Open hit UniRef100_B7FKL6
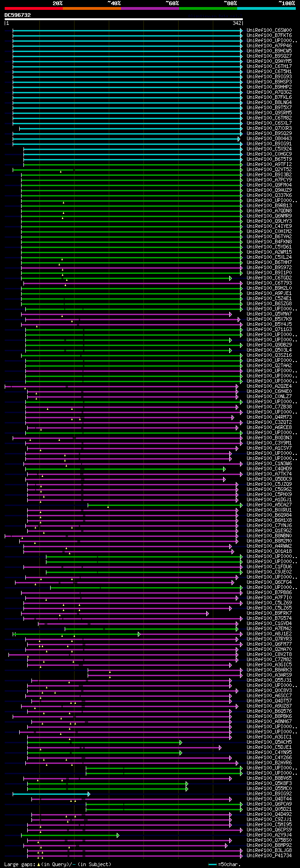Image resolution: width=300 pixels, height=868 pixels. click(269, 97)
